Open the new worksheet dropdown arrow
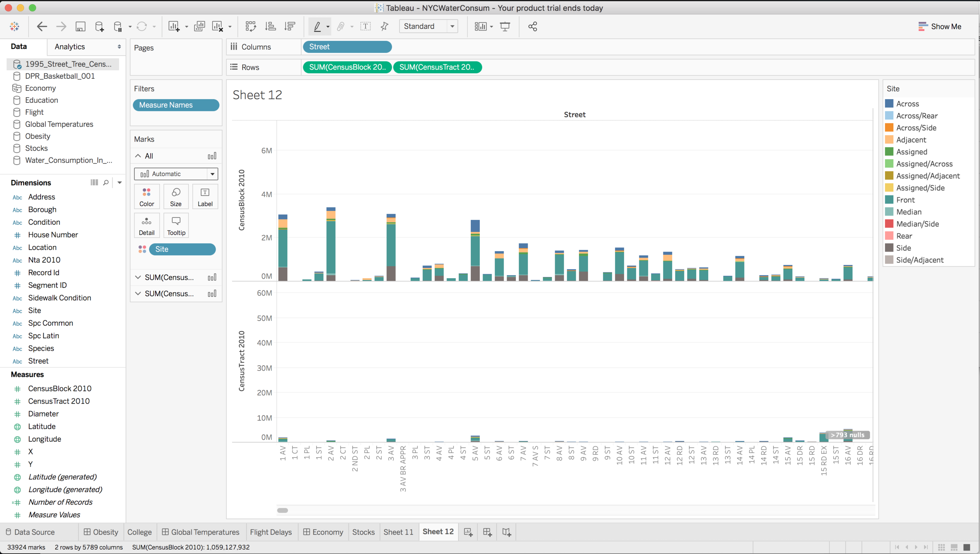This screenshot has width=980, height=554. click(x=186, y=27)
